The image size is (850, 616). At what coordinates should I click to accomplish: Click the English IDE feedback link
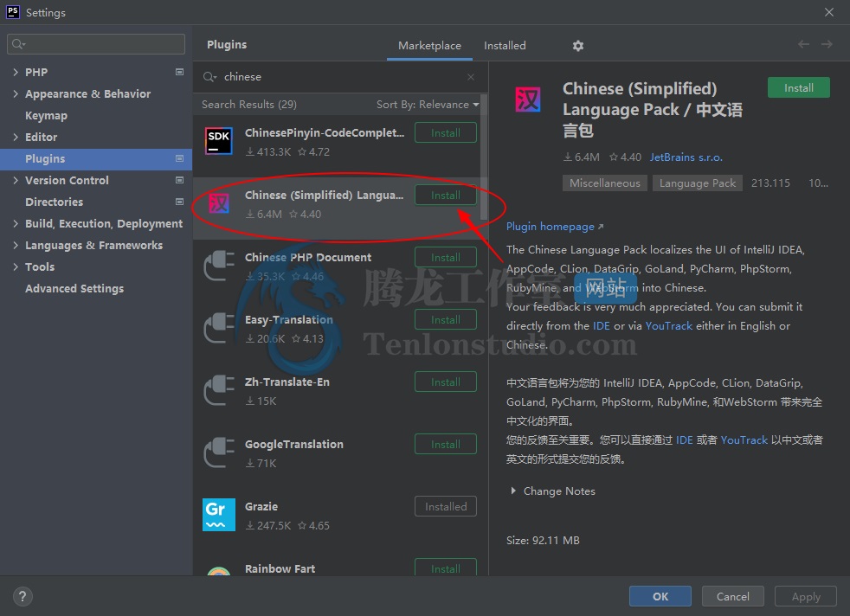[x=602, y=326]
